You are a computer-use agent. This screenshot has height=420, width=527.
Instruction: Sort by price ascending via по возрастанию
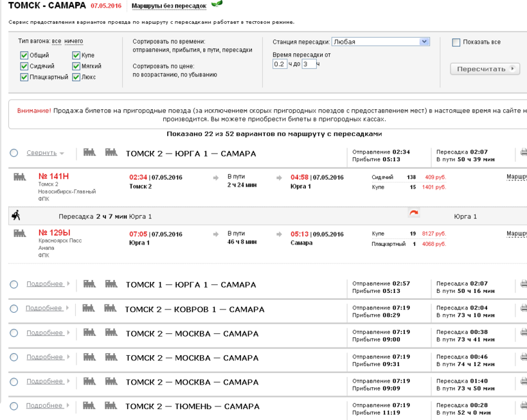tap(155, 75)
